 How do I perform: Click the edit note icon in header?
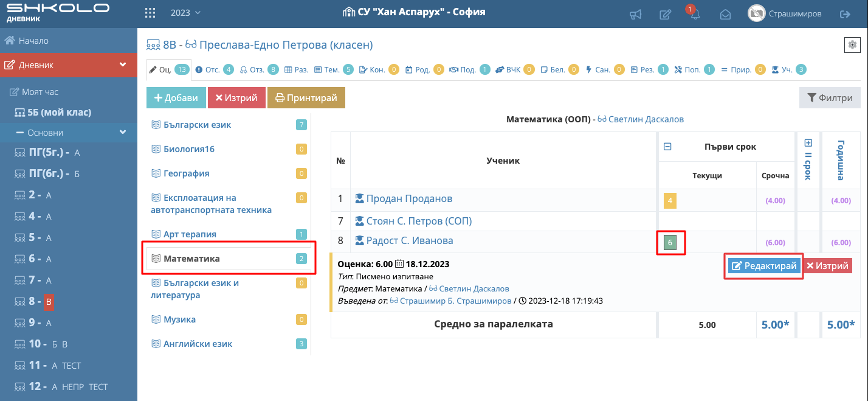(x=666, y=13)
